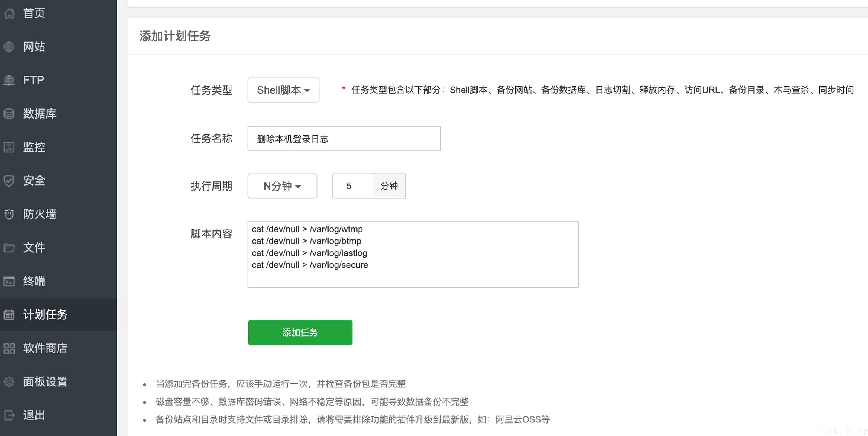
Task: Click the minutes number field showing 5
Action: [x=353, y=186]
